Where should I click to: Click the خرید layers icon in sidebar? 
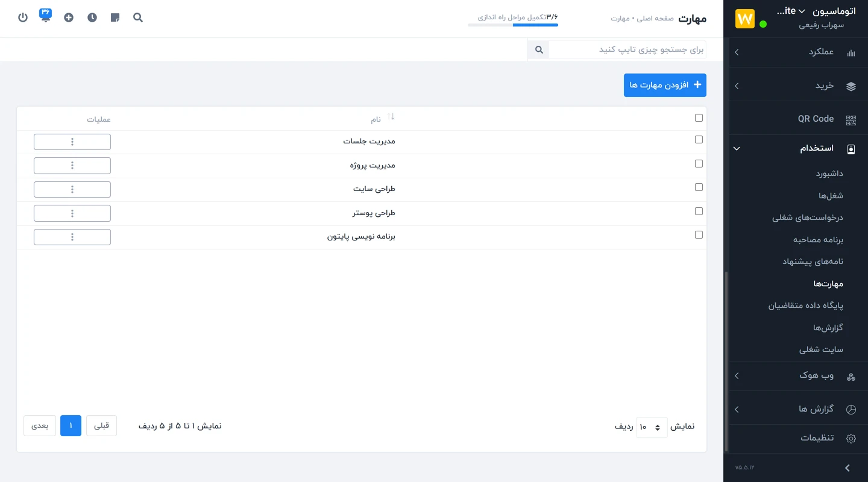(x=851, y=86)
